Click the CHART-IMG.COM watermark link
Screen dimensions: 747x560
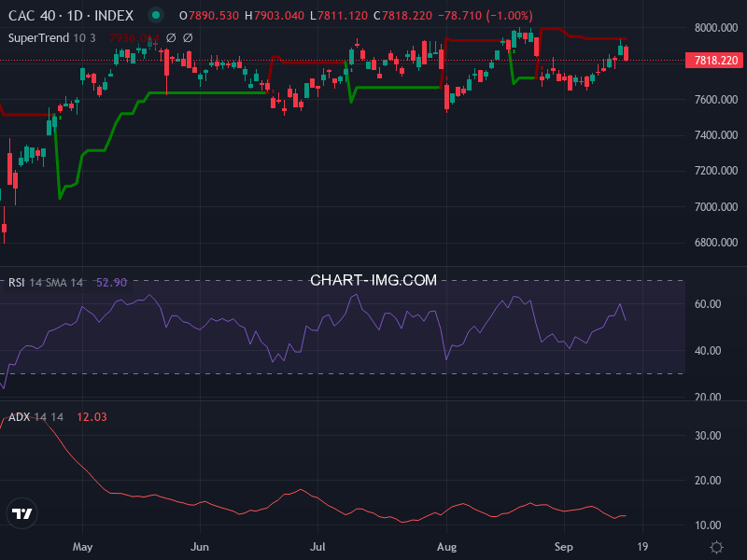[x=373, y=280]
